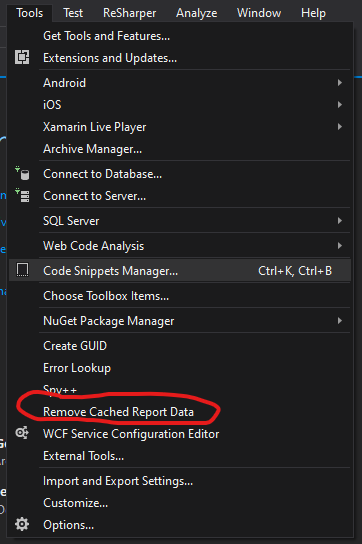Click the WCF Service Configuration Editor gear icon
Image resolution: width=362 pixels, height=544 pixels.
point(22,433)
